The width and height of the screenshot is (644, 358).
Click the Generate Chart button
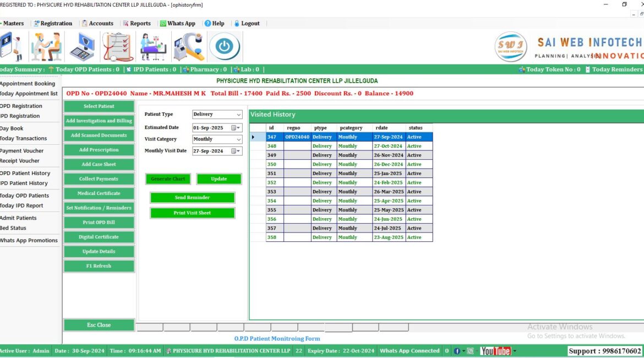pyautogui.click(x=167, y=179)
